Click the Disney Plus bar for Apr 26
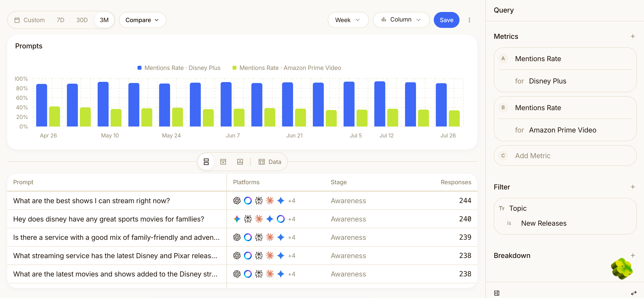 (x=41, y=105)
